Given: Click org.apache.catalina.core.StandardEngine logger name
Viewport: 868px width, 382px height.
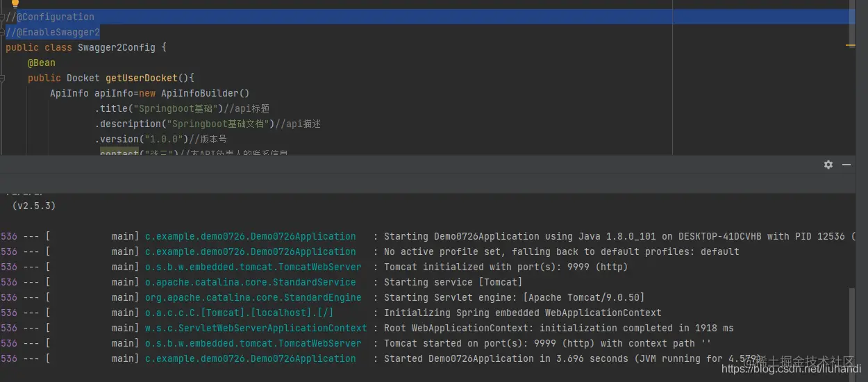Looking at the screenshot, I should coord(253,297).
